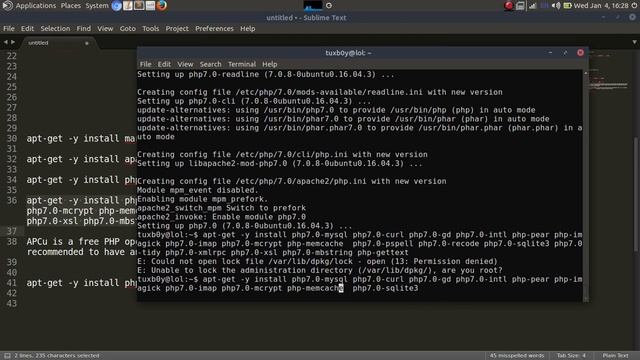Open the Preferences menu

[214, 29]
